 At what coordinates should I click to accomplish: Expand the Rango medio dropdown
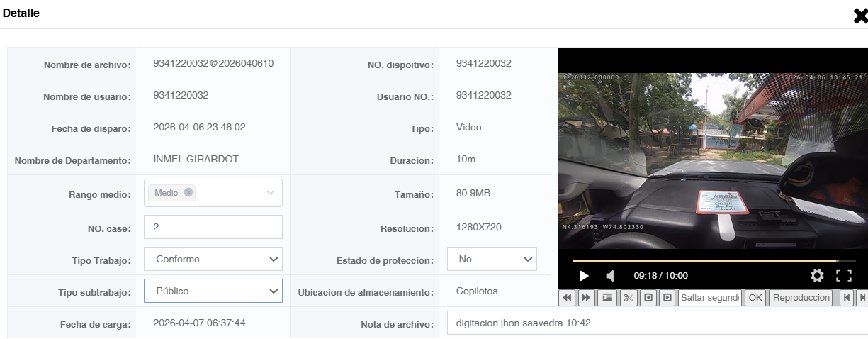coord(270,193)
